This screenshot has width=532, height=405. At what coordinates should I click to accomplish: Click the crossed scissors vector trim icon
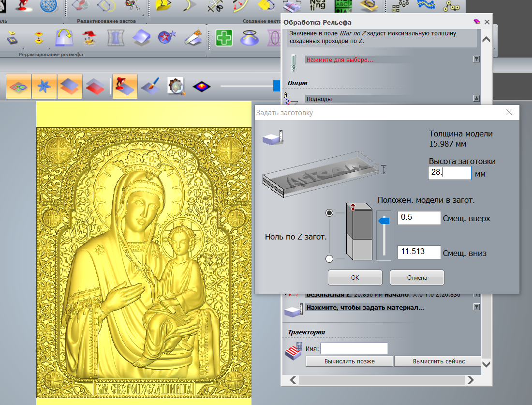point(215,6)
